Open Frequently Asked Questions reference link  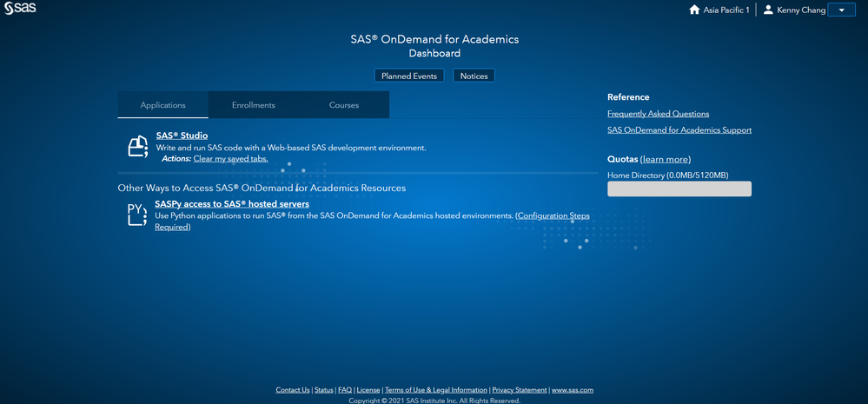[659, 114]
